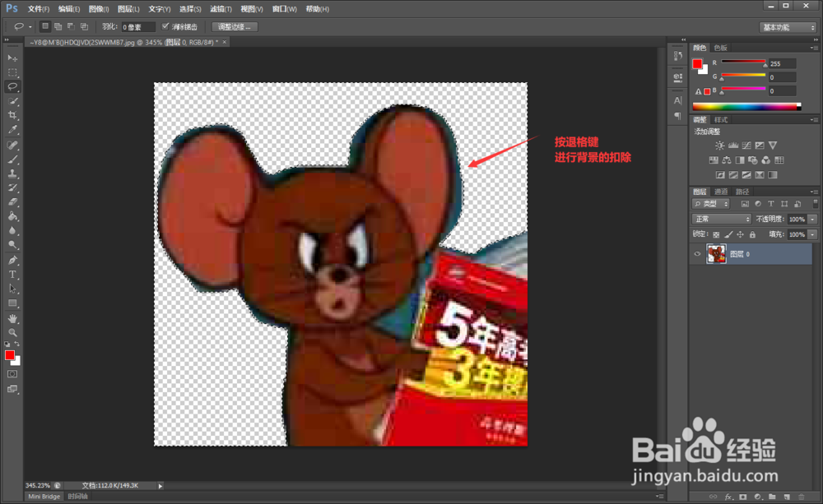Image resolution: width=823 pixels, height=504 pixels.
Task: Open blend mode 正常 dropdown
Action: click(722, 219)
